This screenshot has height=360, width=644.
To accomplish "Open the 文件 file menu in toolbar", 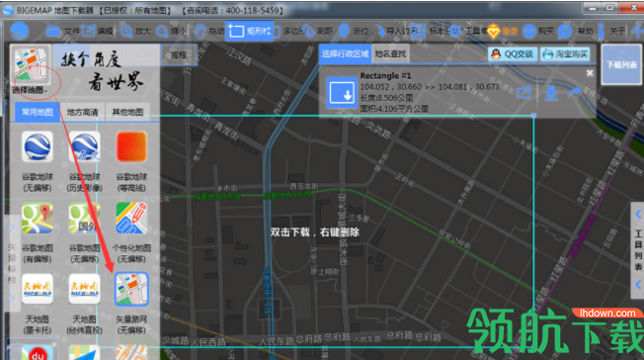I will coord(62,31).
